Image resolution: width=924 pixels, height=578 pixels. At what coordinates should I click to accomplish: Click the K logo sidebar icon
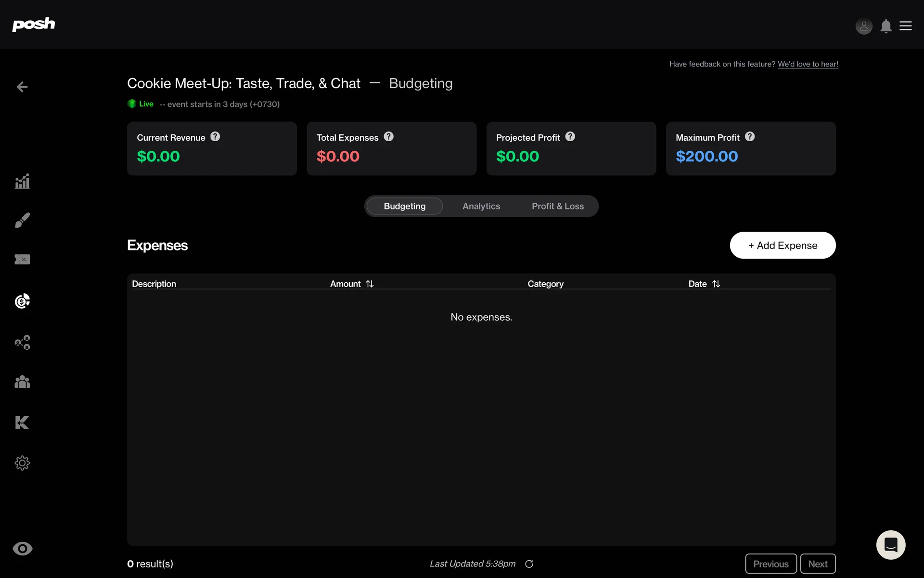(x=22, y=422)
